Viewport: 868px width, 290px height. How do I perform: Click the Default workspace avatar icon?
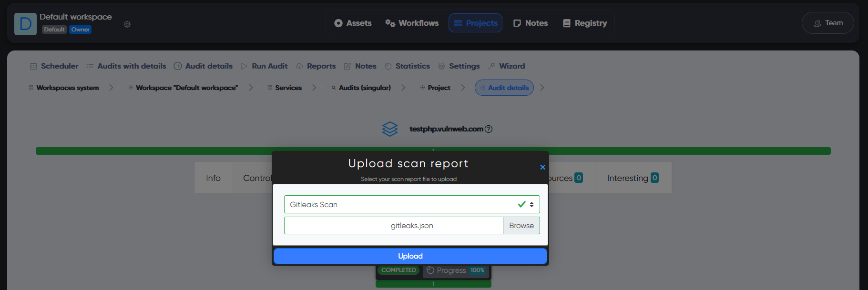pyautogui.click(x=25, y=24)
